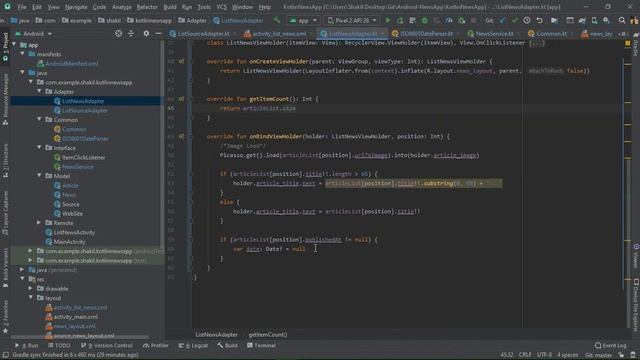This screenshot has height=360, width=640.
Task: Click the Debug app bug icon
Action: coord(424,20)
